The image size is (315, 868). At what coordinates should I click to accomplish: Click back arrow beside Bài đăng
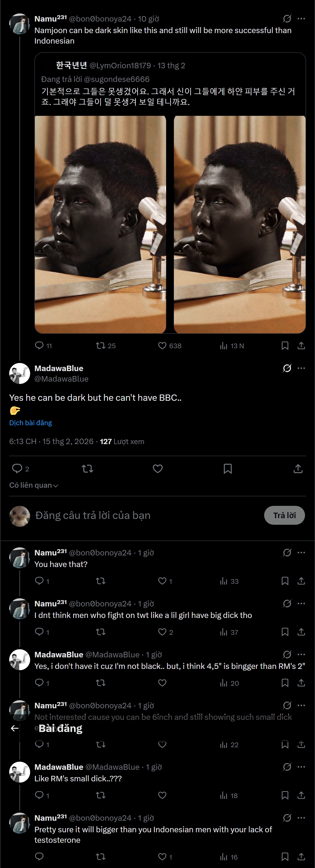coord(14,728)
